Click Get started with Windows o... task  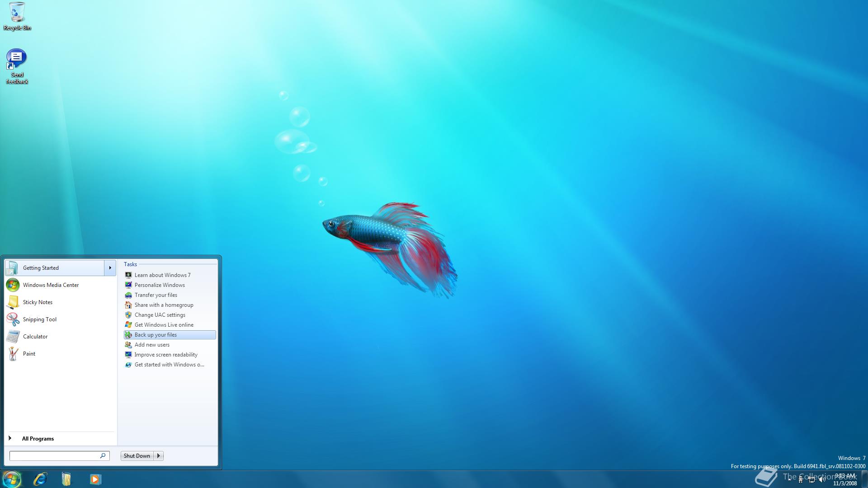coord(170,365)
